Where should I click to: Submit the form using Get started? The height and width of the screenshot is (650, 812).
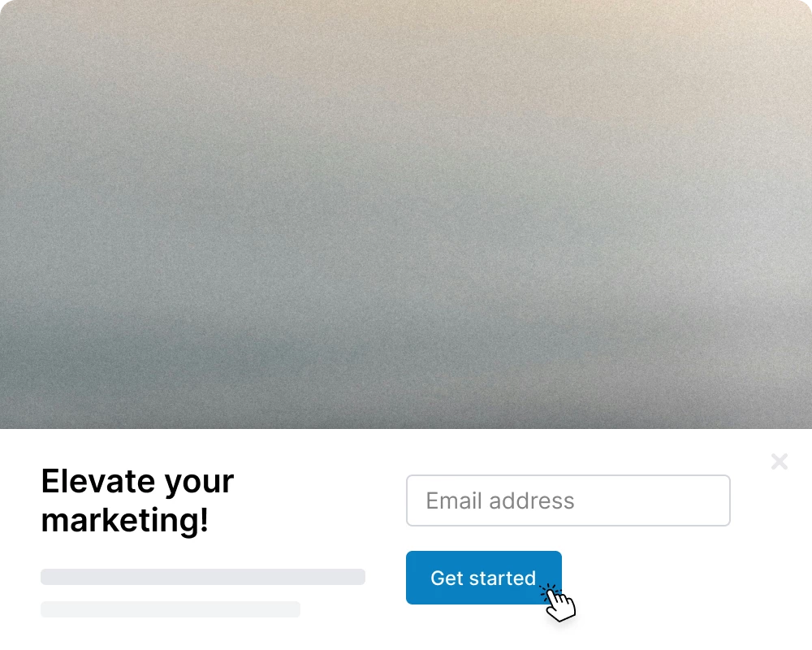pyautogui.click(x=484, y=578)
